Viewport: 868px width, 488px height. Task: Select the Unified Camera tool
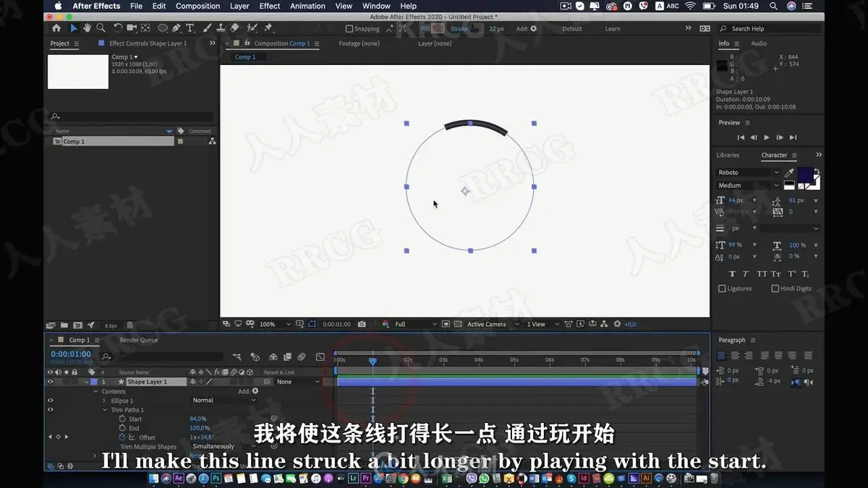coord(132,28)
